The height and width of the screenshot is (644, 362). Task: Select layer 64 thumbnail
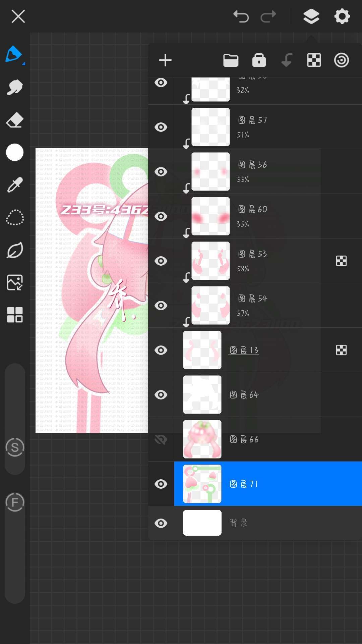coord(202,395)
